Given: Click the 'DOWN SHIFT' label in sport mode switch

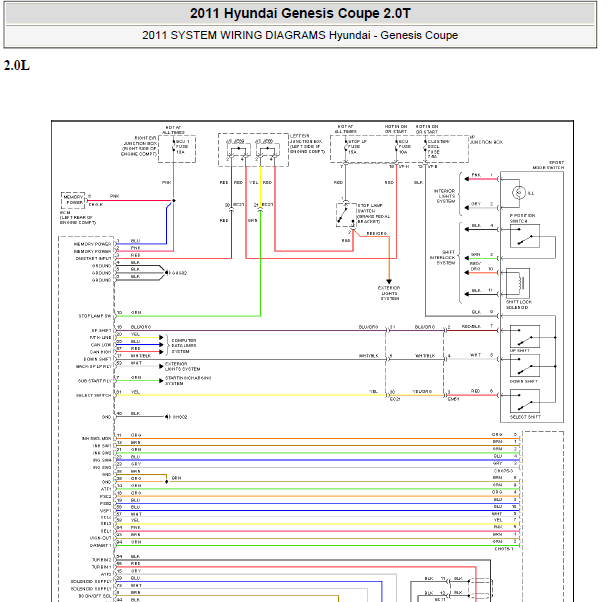Looking at the screenshot, I should point(523,381).
